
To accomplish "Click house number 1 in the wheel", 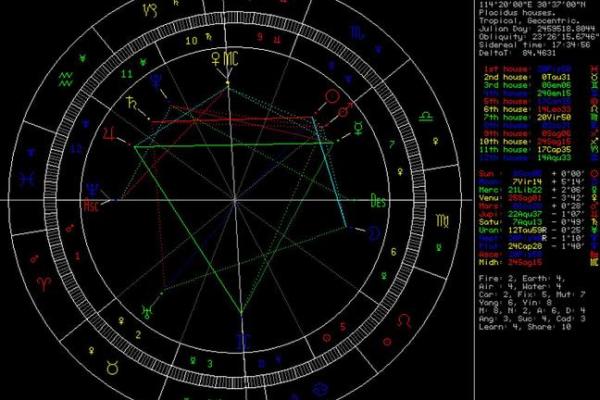I will [x=78, y=256].
